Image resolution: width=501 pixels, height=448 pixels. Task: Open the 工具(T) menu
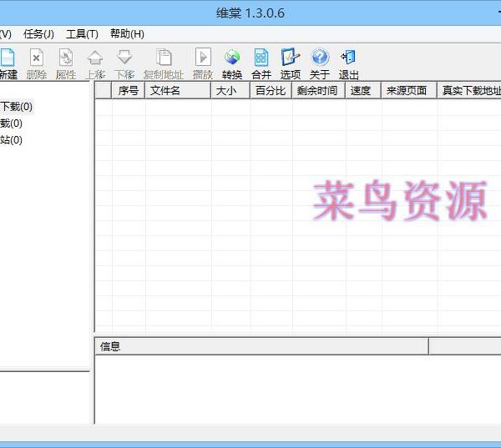[x=82, y=34]
